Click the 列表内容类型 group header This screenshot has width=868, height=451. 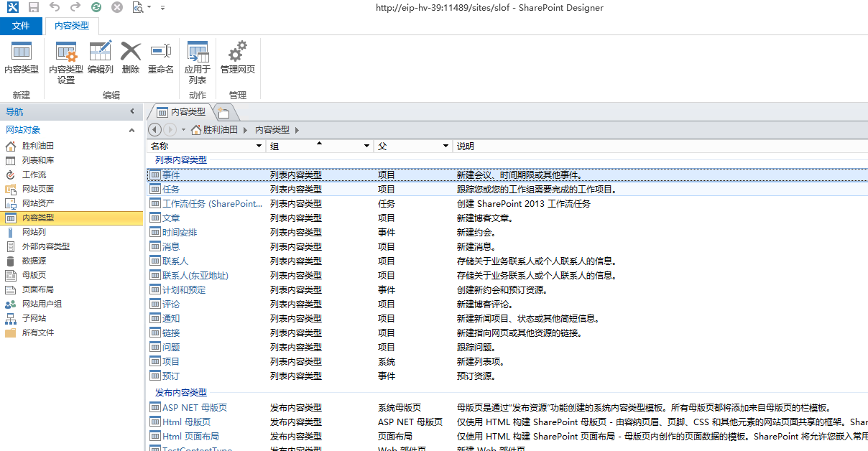[181, 159]
